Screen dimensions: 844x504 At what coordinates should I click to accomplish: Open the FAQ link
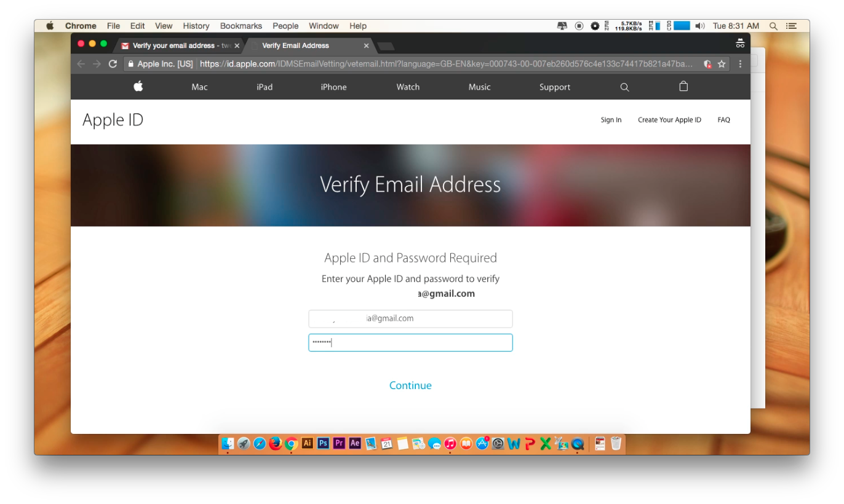coord(723,120)
